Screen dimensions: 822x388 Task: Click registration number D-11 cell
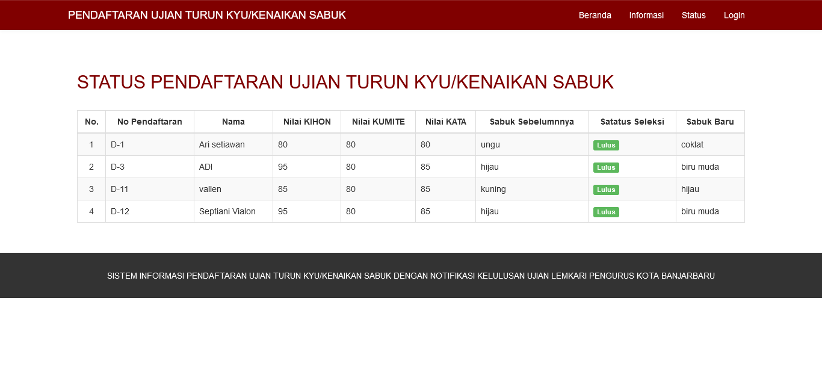(150, 189)
